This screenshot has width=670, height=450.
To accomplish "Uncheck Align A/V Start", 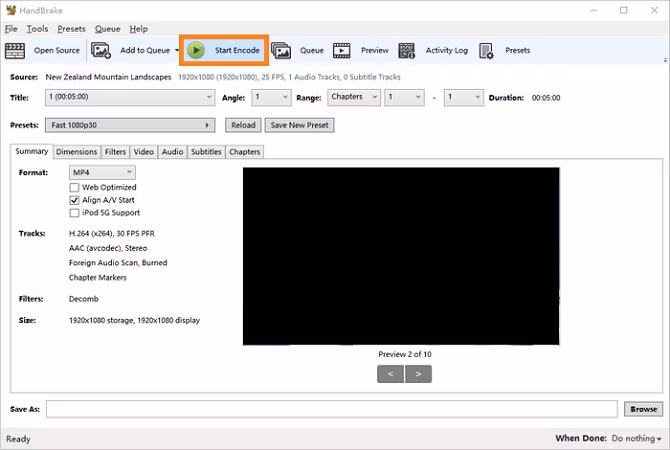I will [x=74, y=200].
